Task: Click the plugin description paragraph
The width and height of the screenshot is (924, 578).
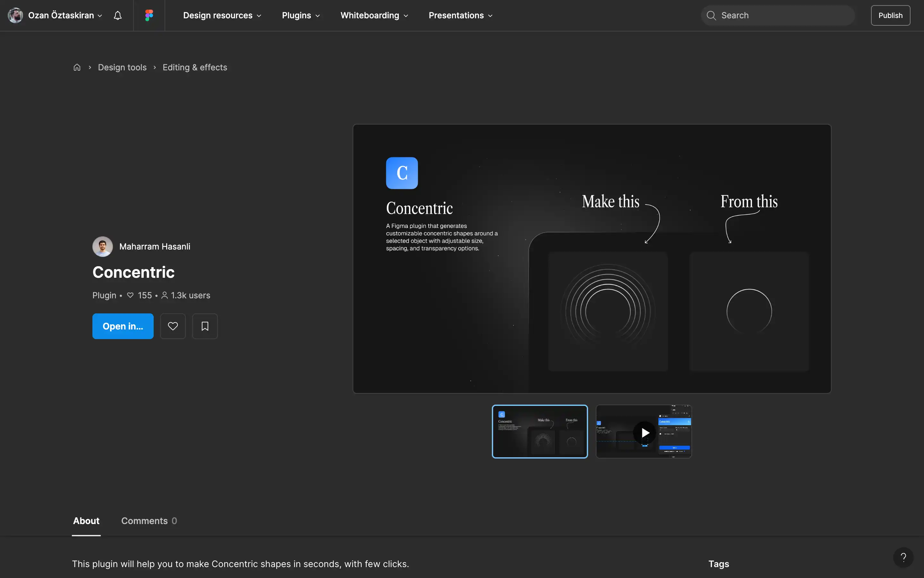Action: click(241, 564)
